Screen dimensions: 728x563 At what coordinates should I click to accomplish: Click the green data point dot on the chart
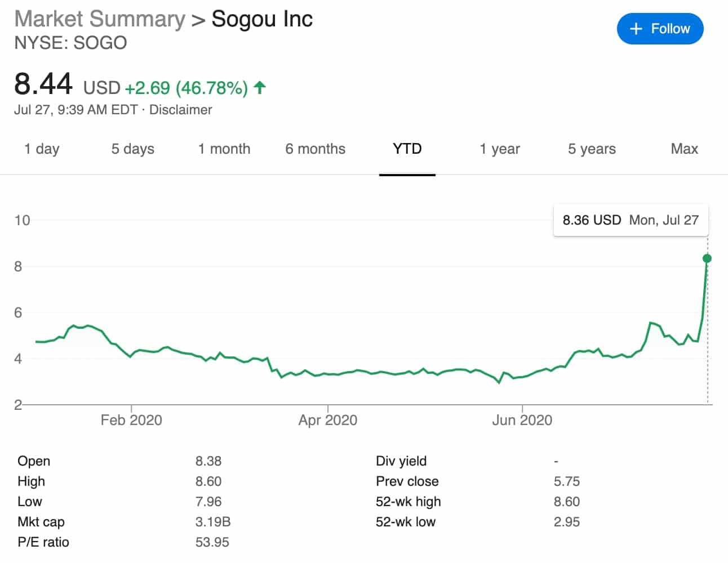point(707,258)
